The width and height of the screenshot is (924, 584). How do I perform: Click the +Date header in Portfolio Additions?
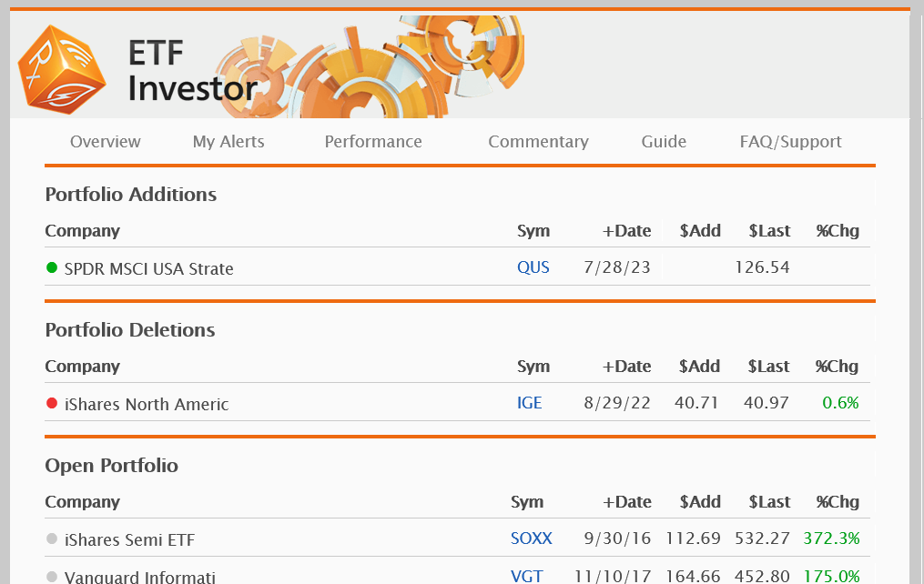[626, 231]
